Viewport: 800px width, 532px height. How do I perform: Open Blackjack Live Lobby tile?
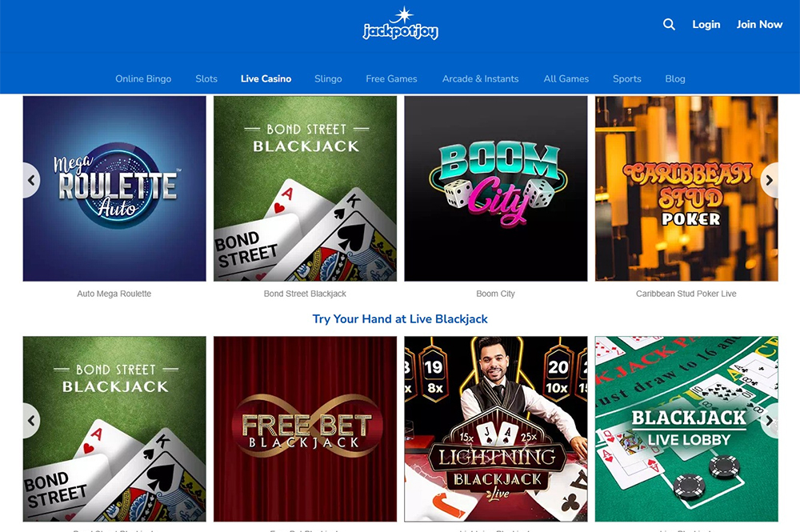click(x=686, y=429)
